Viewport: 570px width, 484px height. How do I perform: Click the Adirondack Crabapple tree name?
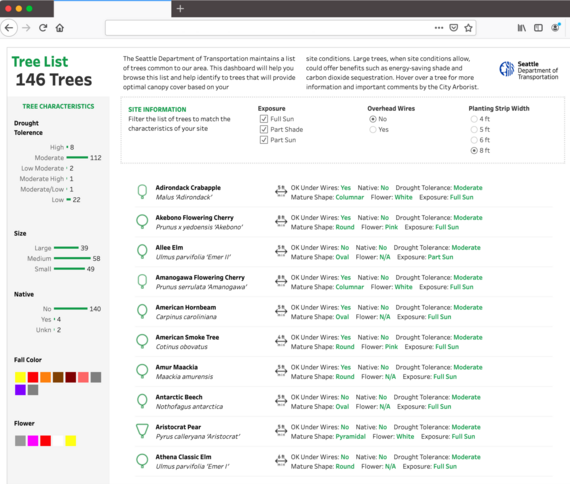[188, 188]
